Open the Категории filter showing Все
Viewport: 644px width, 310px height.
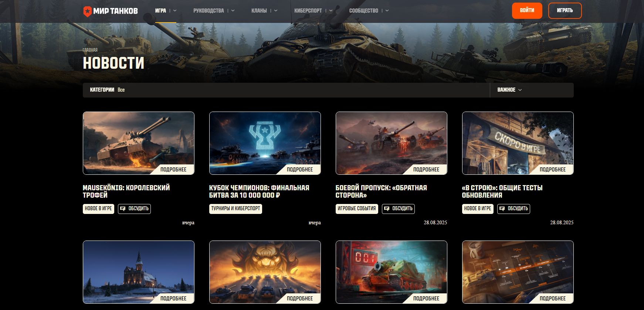point(107,90)
